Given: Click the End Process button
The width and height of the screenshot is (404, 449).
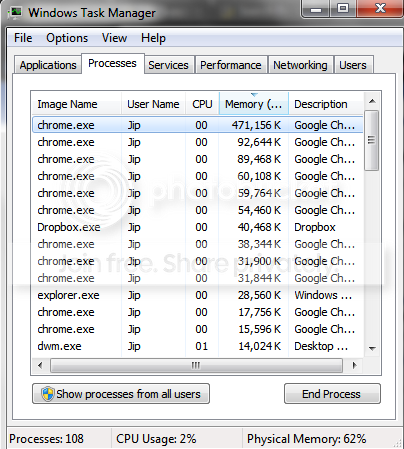Looking at the screenshot, I should click(x=332, y=394).
